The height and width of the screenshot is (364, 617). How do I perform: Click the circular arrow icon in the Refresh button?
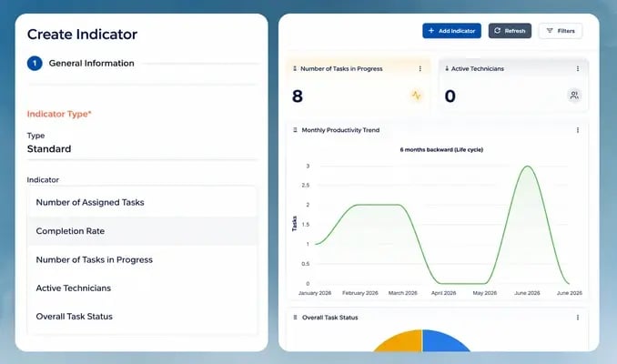pyautogui.click(x=498, y=31)
